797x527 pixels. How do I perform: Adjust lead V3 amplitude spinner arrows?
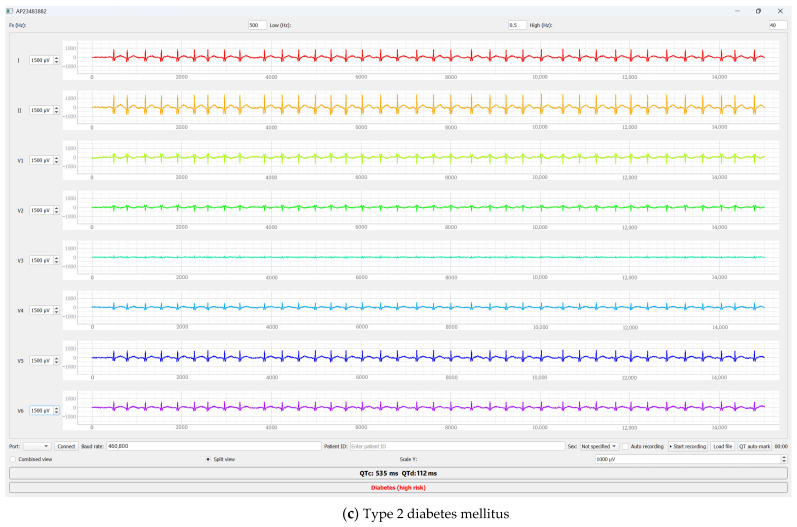point(56,260)
